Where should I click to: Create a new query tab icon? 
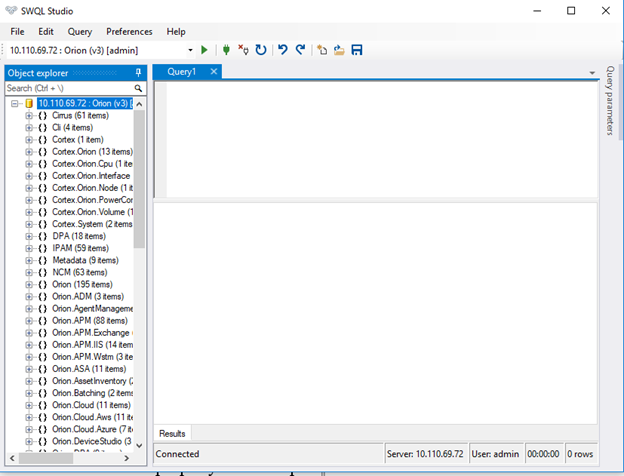click(322, 50)
